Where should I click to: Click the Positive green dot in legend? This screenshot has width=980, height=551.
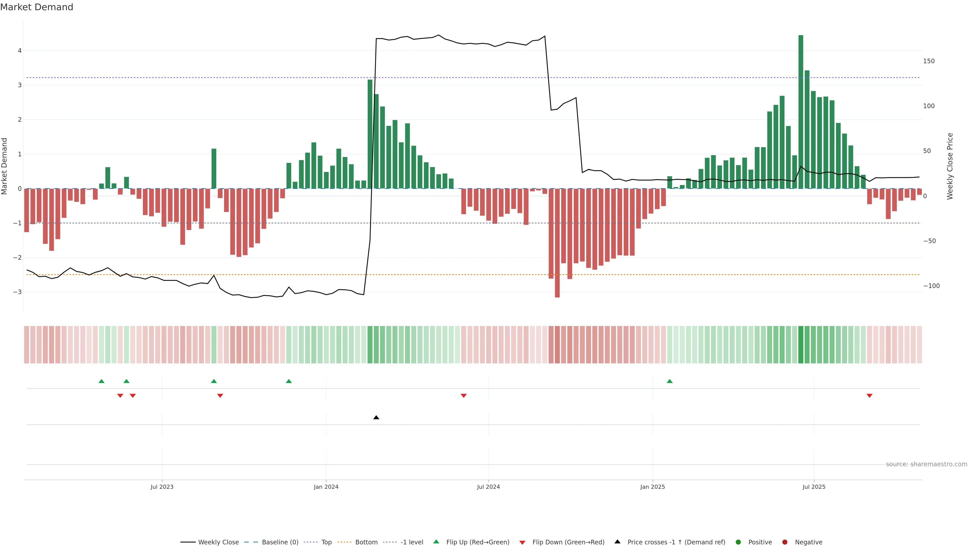click(738, 542)
